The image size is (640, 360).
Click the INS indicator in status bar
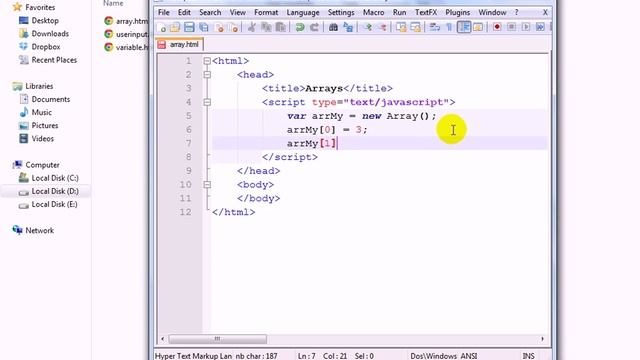click(528, 356)
